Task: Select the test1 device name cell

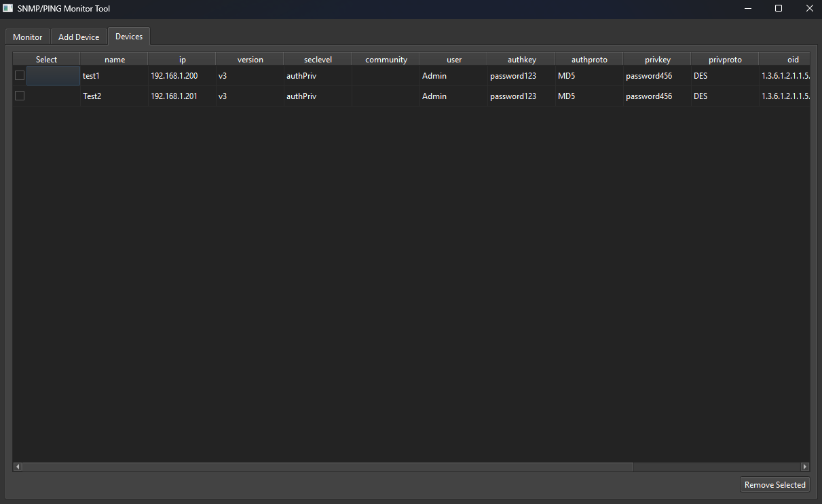Action: click(113, 75)
